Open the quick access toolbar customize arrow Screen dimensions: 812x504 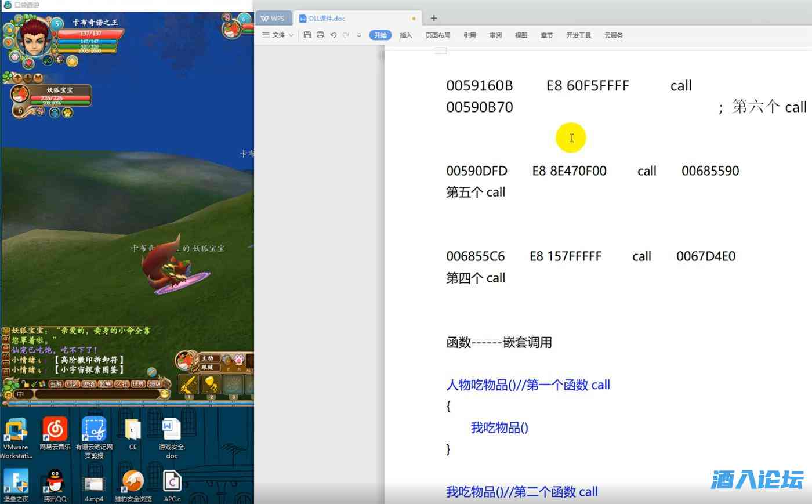click(359, 35)
